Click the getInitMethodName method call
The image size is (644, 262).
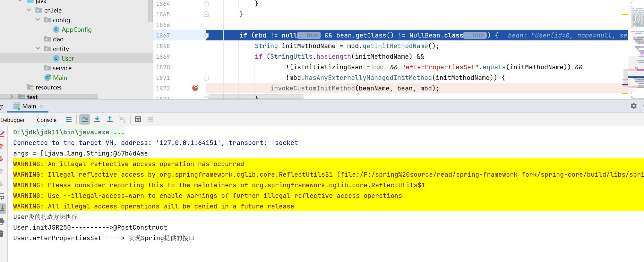[x=395, y=46]
